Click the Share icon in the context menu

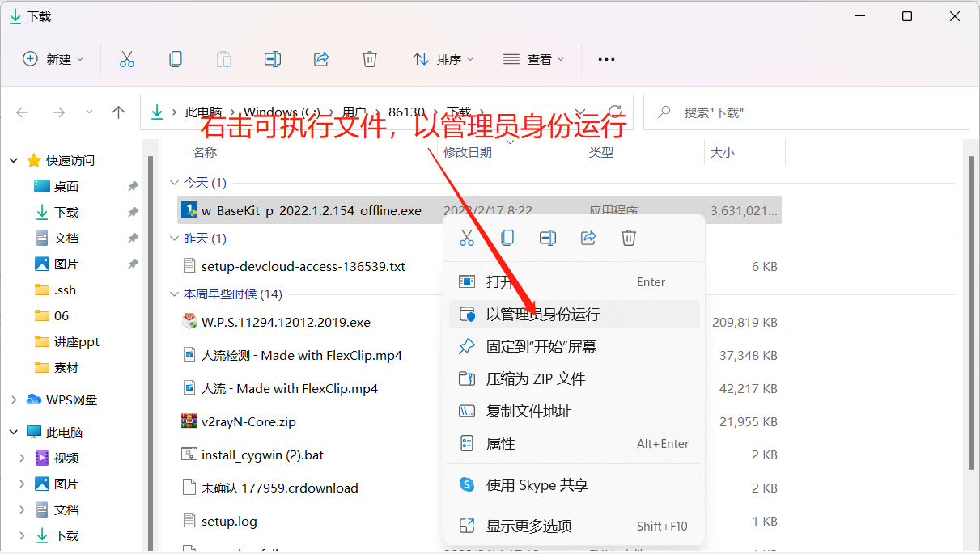[588, 237]
